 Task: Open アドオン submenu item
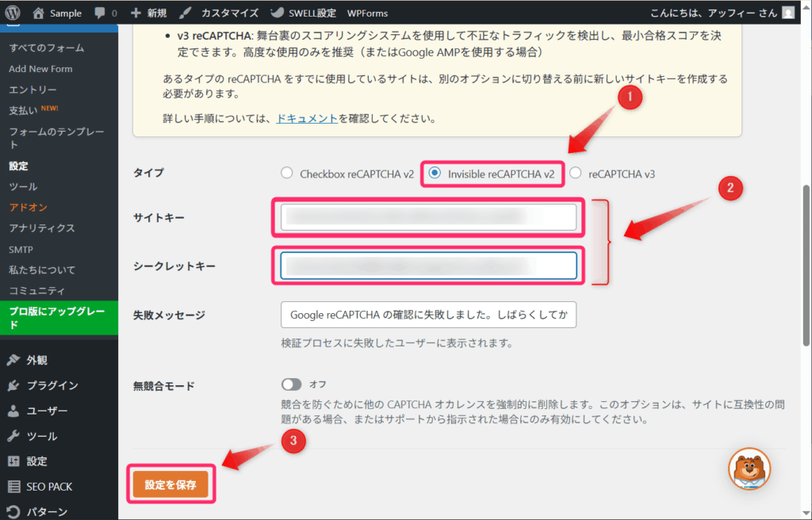pos(28,207)
